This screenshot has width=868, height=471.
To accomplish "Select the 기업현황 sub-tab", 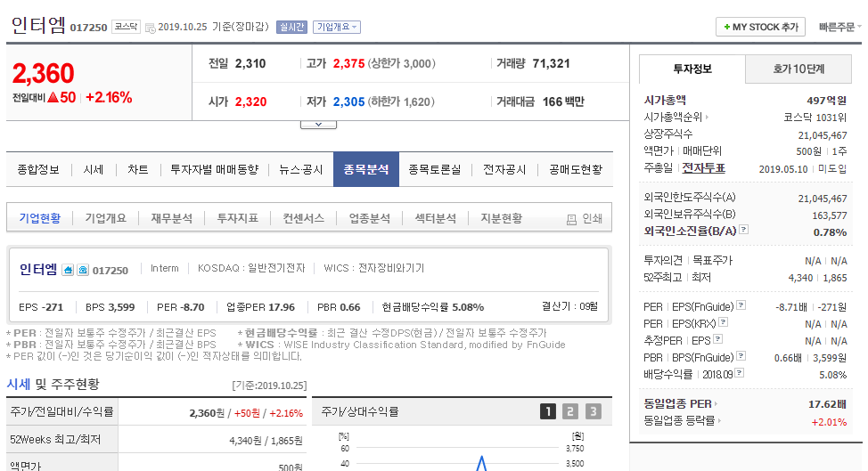I will coord(40,218).
